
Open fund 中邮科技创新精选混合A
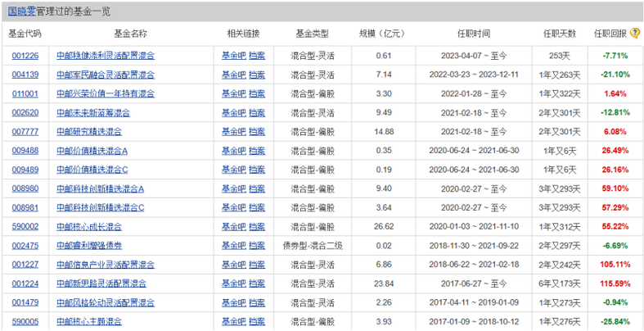[100, 188]
